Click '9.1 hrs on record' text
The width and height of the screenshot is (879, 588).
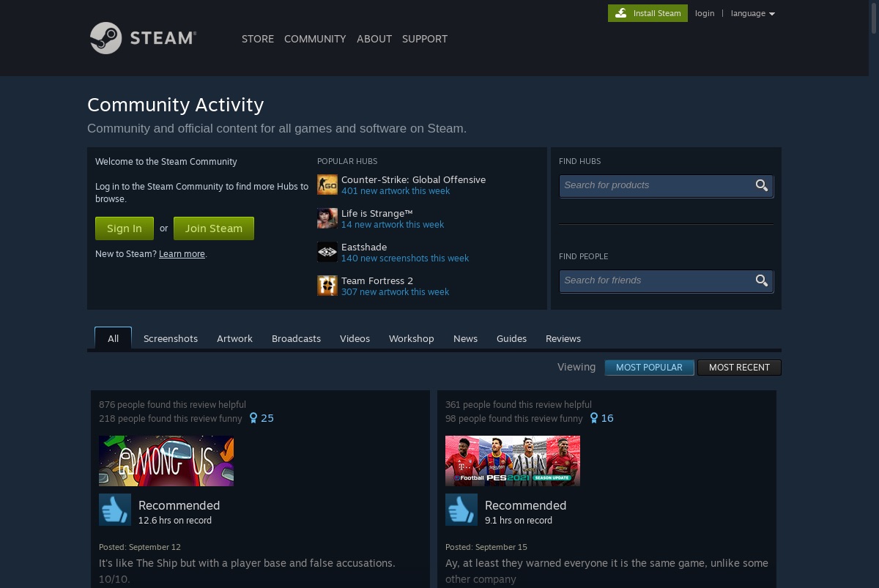click(519, 521)
